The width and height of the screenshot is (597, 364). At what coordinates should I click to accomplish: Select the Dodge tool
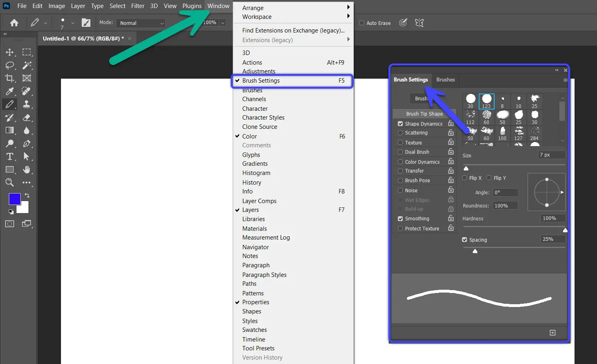10,144
